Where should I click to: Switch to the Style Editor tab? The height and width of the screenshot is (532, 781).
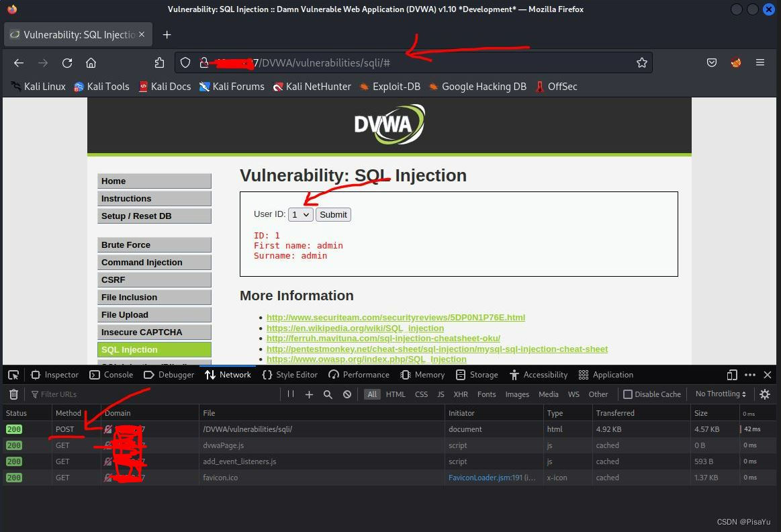[290, 375]
